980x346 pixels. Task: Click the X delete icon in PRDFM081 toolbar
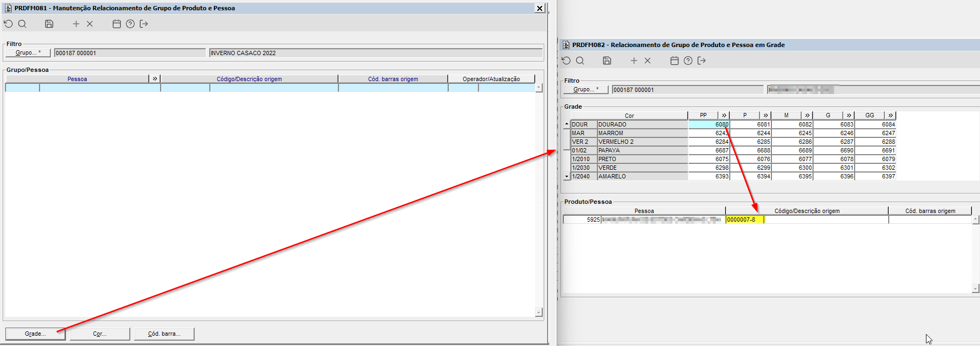[x=90, y=24]
